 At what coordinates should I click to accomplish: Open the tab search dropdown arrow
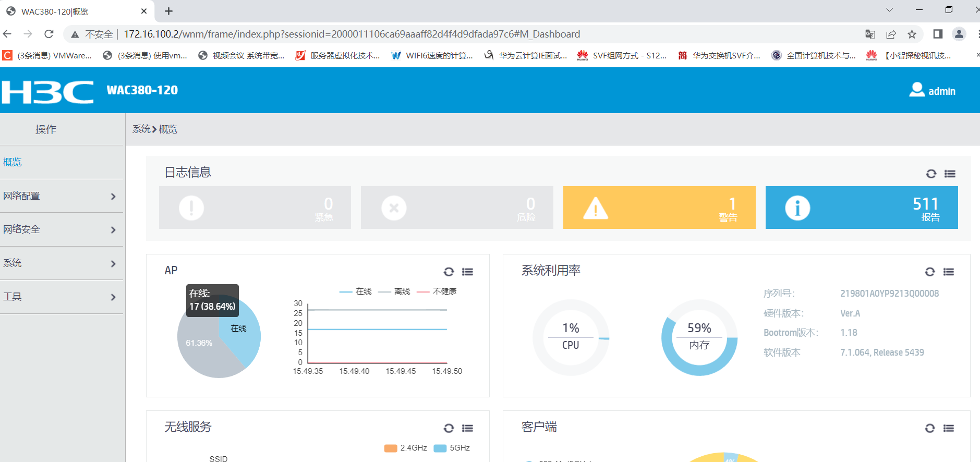point(889,10)
